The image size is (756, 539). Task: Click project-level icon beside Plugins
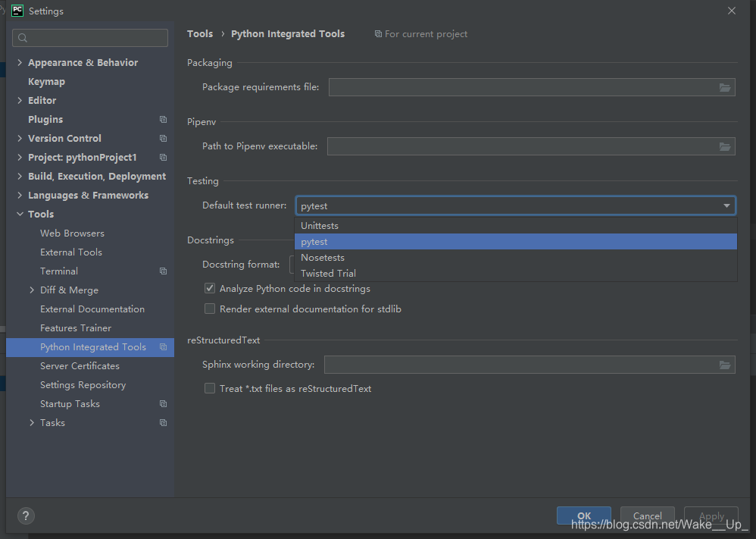[164, 119]
